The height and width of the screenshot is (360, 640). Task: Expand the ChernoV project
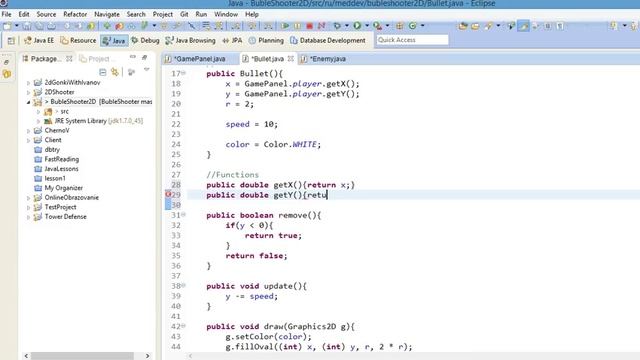tap(28, 131)
